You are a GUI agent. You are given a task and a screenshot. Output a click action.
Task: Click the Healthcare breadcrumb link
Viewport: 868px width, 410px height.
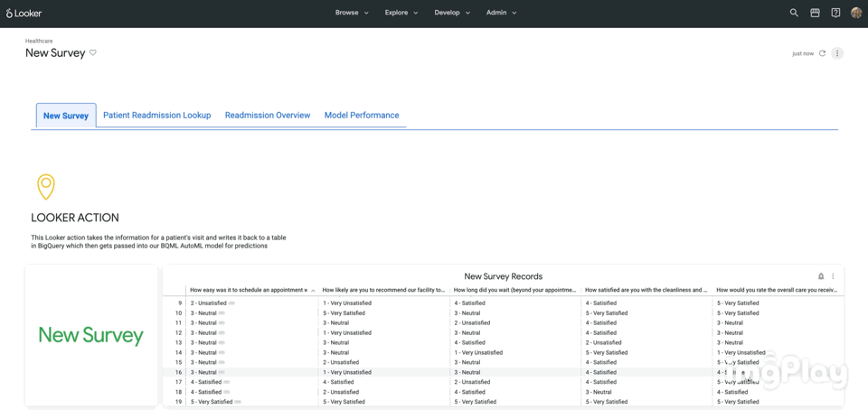(39, 41)
